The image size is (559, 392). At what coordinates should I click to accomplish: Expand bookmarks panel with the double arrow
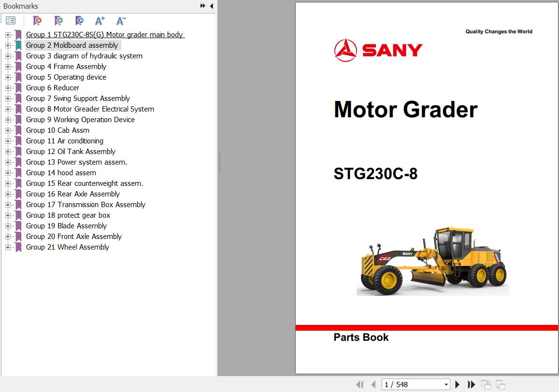pos(203,6)
